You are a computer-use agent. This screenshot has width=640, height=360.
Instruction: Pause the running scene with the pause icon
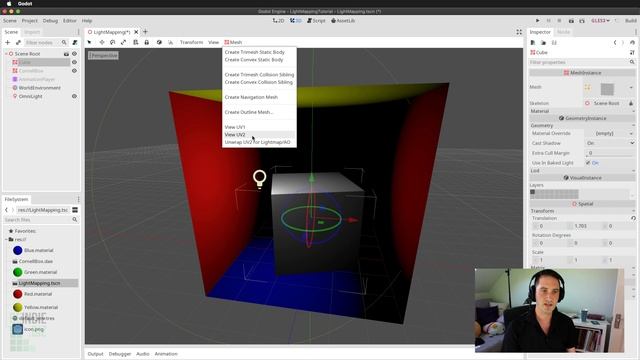pos(549,20)
